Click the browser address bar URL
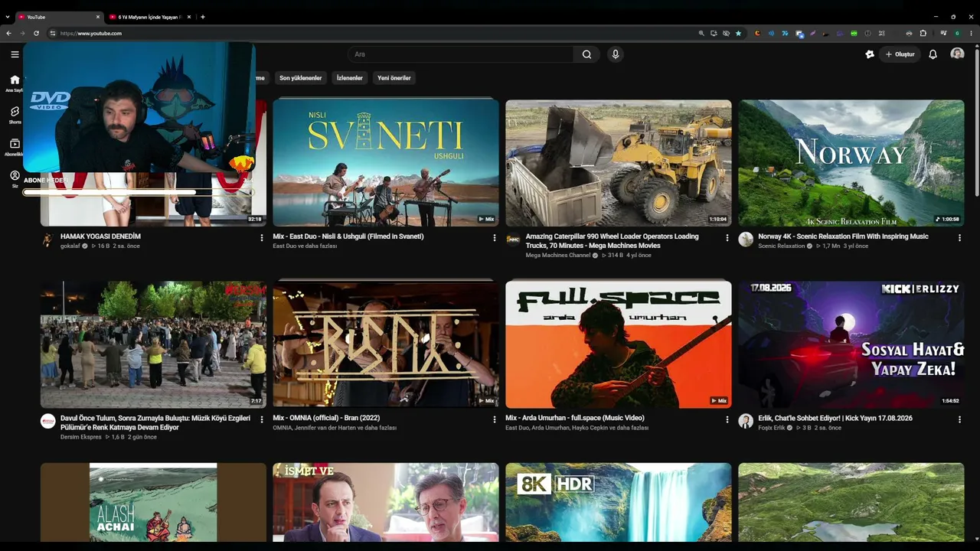Image resolution: width=980 pixels, height=551 pixels. point(90,33)
